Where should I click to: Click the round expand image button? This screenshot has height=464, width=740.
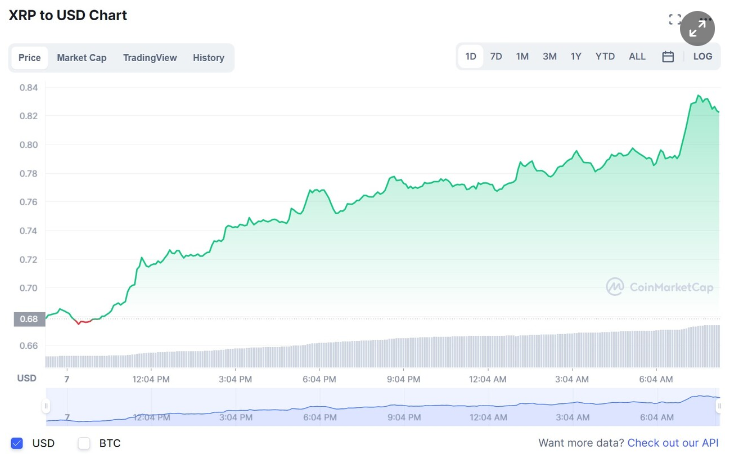697,28
